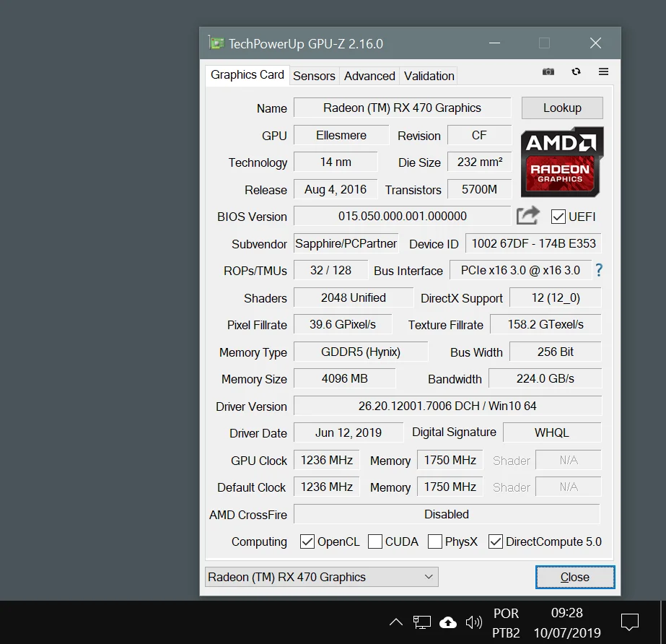Image resolution: width=666 pixels, height=644 pixels.
Task: Toggle the PhysX checkbox
Action: tap(435, 541)
